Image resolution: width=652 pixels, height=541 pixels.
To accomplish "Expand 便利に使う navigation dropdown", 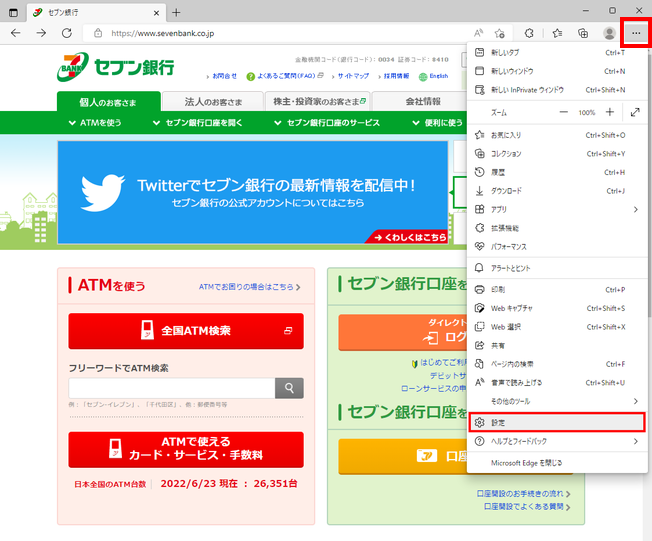I will 437,123.
